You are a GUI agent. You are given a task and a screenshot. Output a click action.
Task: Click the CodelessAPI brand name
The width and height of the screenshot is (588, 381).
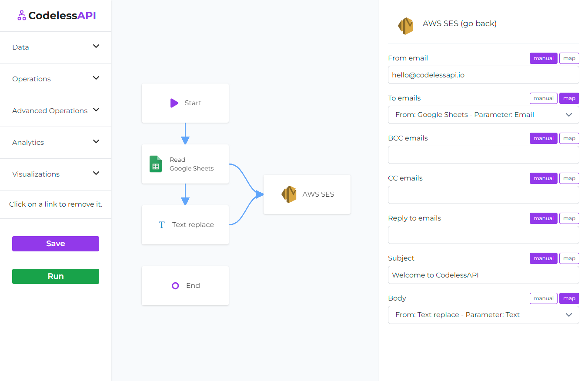point(62,16)
